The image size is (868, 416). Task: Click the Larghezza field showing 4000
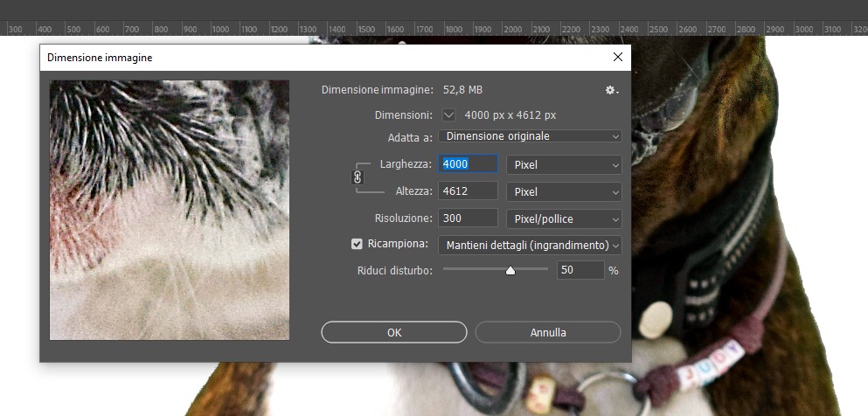(x=468, y=163)
